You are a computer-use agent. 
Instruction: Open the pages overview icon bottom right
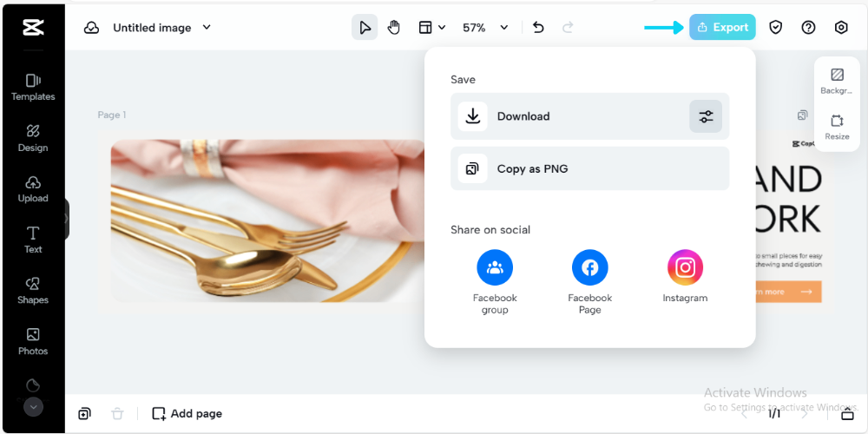847,413
